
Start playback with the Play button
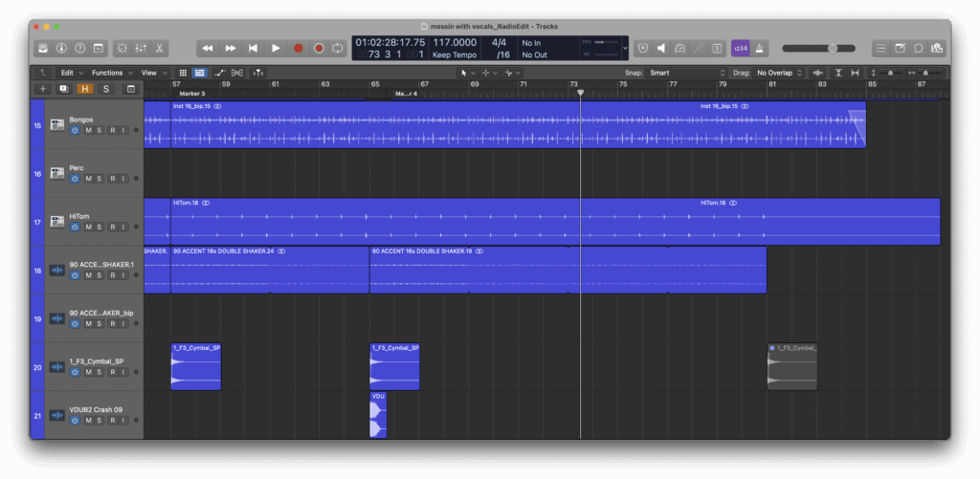point(275,48)
